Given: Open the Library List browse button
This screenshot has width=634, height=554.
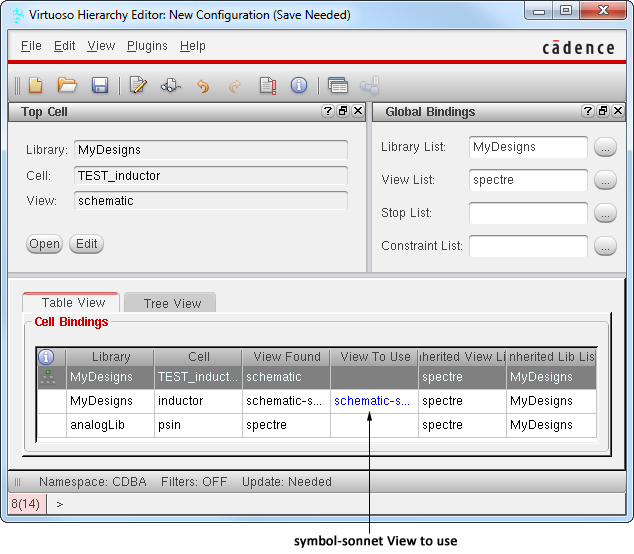Looking at the screenshot, I should click(x=605, y=148).
